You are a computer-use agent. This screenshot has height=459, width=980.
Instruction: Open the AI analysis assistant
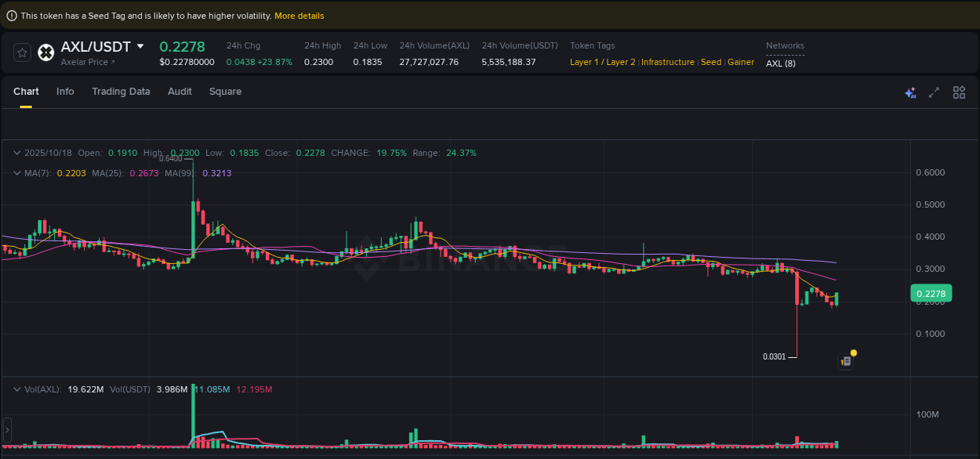910,92
